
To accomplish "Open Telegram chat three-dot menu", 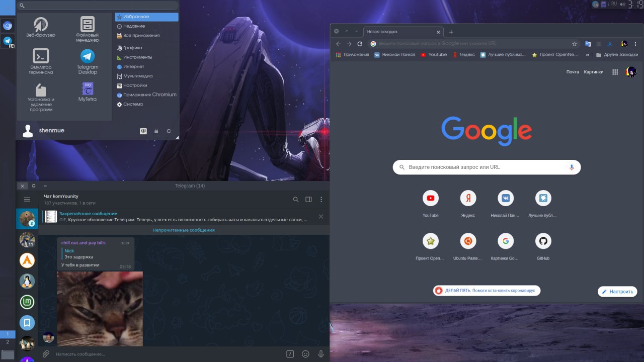I will 321,200.
